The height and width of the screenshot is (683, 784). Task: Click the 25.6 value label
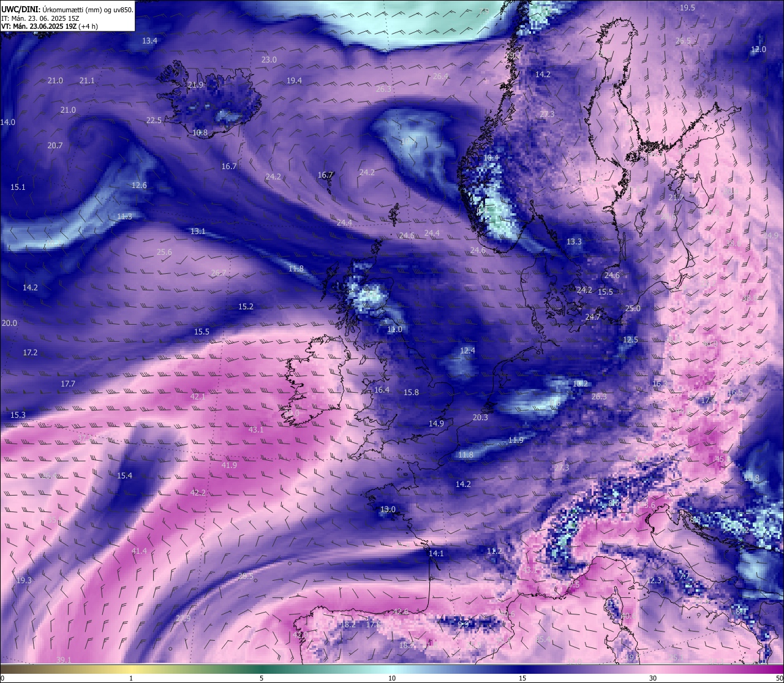pyautogui.click(x=164, y=252)
